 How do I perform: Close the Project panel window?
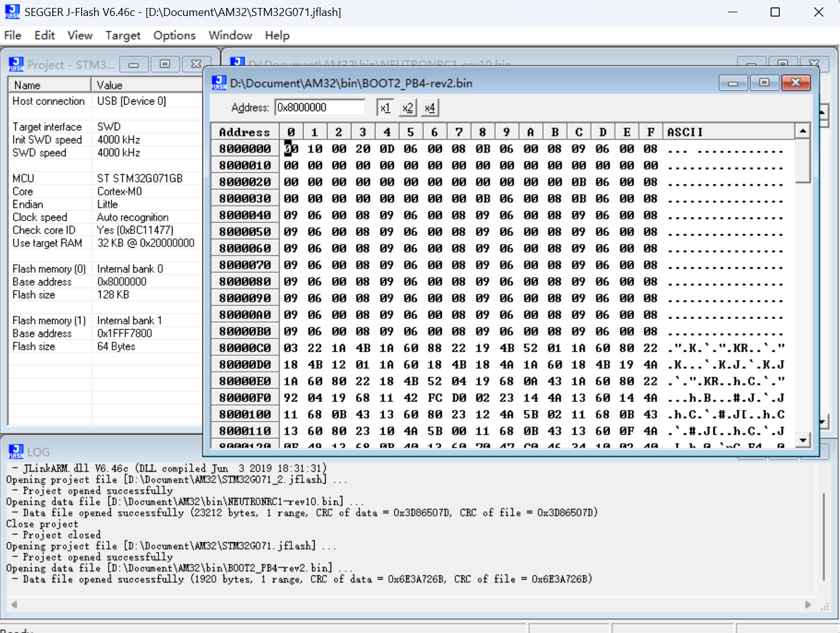[196, 65]
